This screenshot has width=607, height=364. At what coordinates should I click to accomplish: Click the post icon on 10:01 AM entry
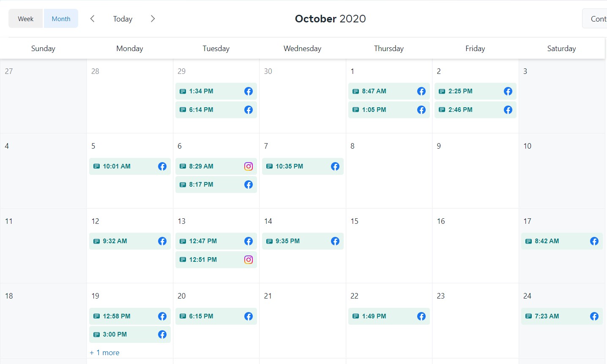96,166
